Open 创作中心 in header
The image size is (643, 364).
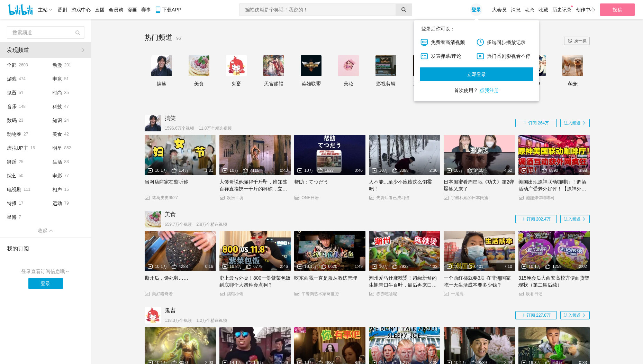coord(586,10)
